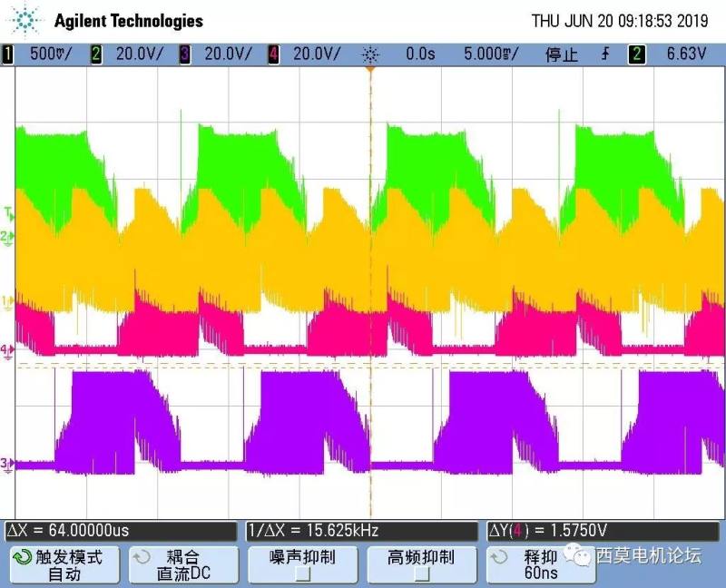The width and height of the screenshot is (726, 588).
Task: Adjust the 释抑 60ns holdoff softkey
Action: click(x=539, y=564)
